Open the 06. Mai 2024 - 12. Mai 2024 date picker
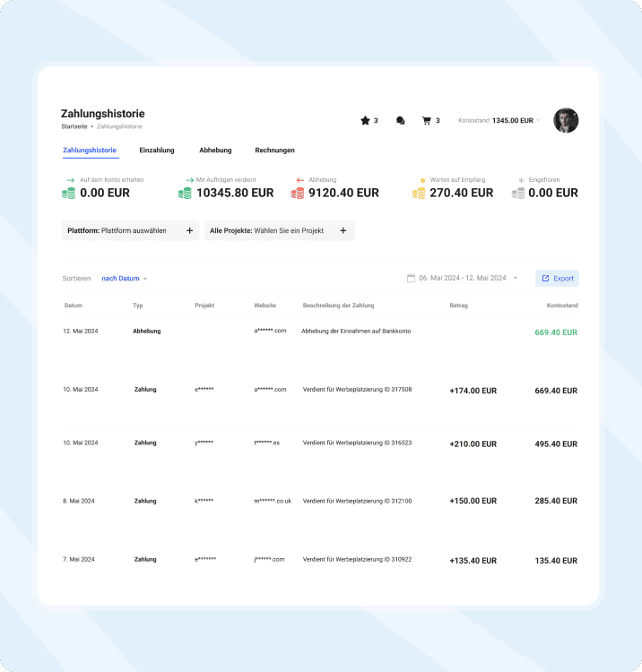 (463, 278)
